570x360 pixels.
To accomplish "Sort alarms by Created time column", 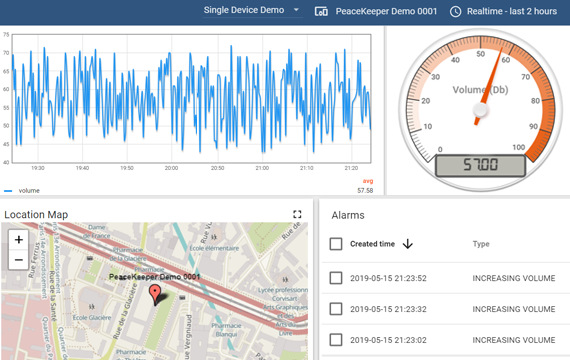I will coord(372,244).
